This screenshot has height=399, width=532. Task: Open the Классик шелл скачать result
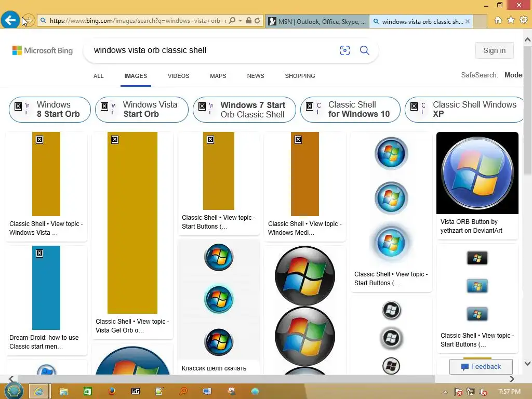pyautogui.click(x=214, y=368)
